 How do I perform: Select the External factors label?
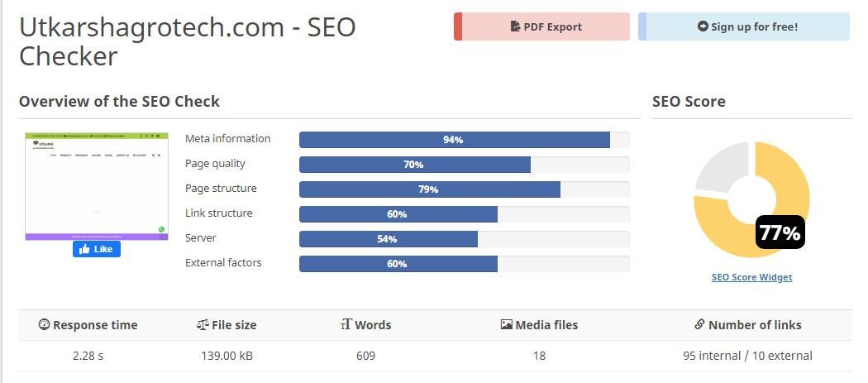click(x=222, y=263)
